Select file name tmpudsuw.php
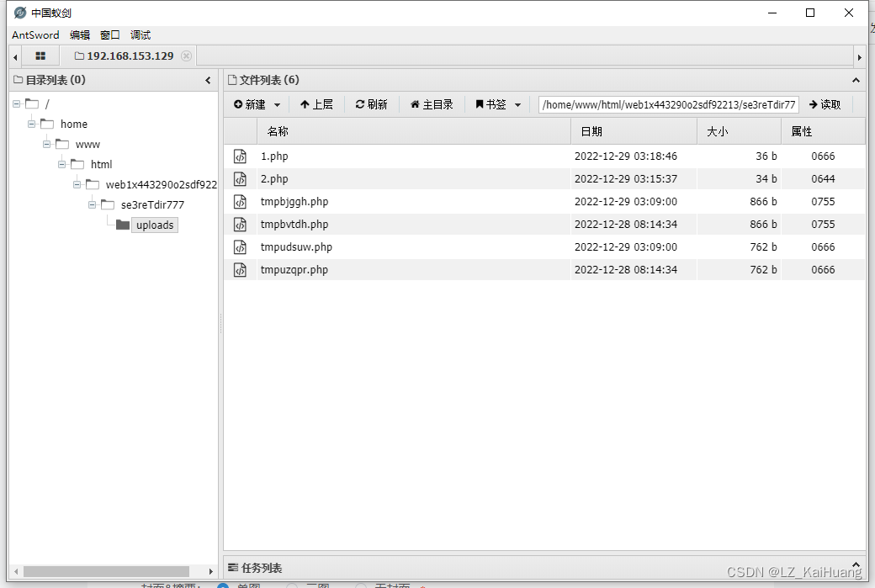Viewport: 875px width, 588px height. click(x=296, y=247)
